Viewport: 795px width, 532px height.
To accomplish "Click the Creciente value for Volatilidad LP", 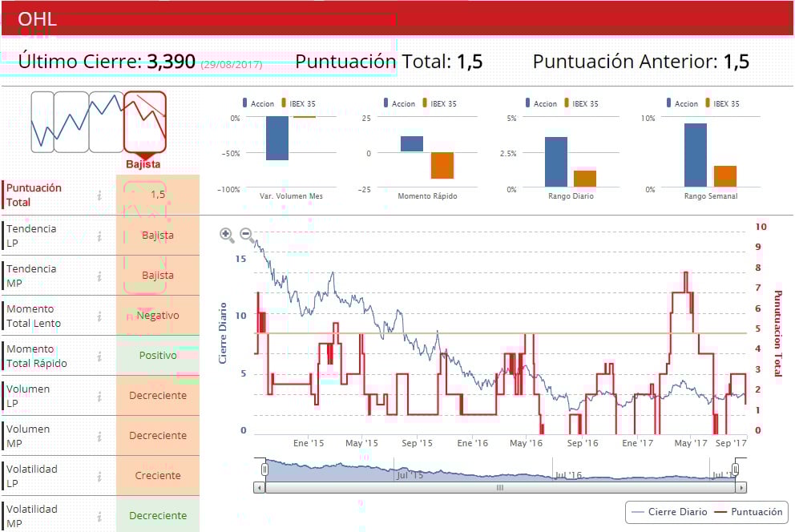I will 158,475.
